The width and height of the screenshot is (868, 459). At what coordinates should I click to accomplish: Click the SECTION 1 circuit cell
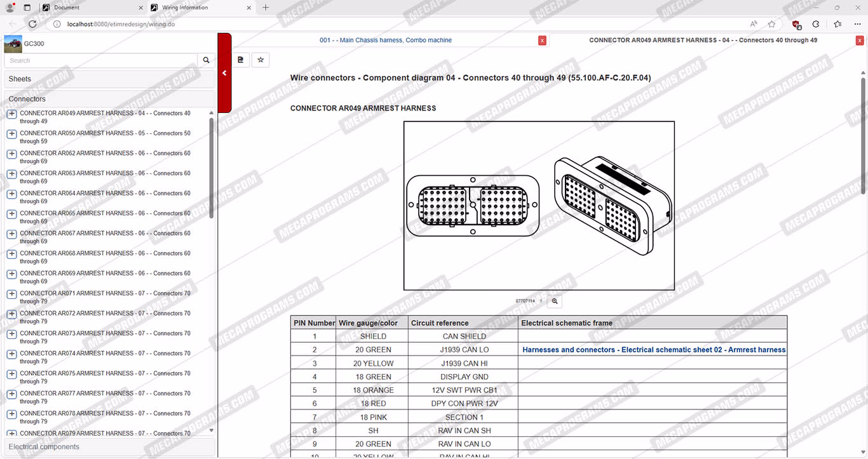(464, 417)
